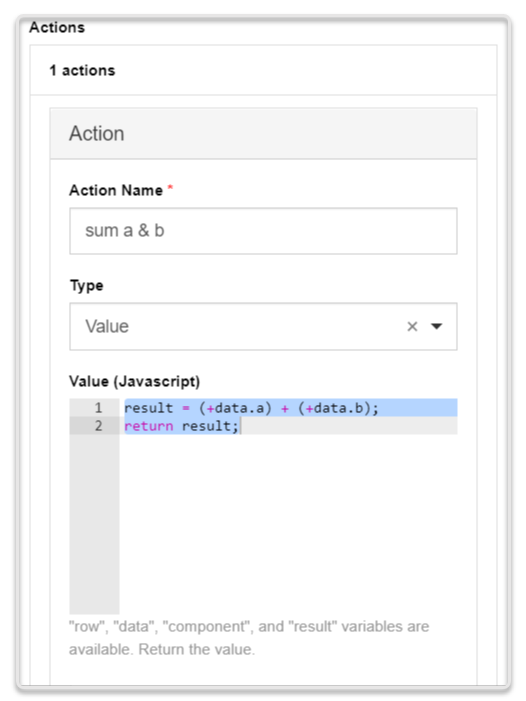
Task: Click the 'Action Name' label
Action: [116, 190]
